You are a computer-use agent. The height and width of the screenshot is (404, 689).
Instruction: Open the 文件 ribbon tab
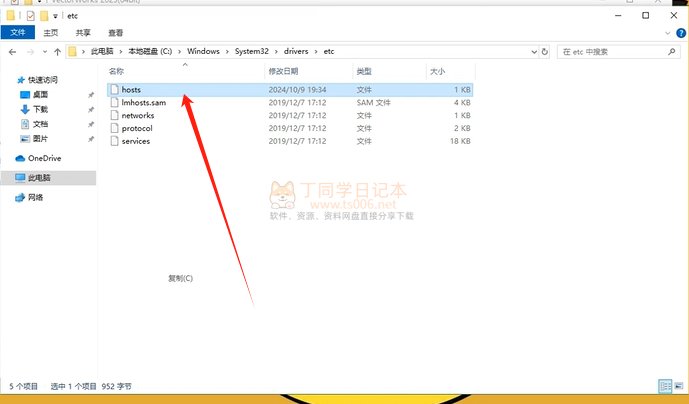click(x=18, y=33)
